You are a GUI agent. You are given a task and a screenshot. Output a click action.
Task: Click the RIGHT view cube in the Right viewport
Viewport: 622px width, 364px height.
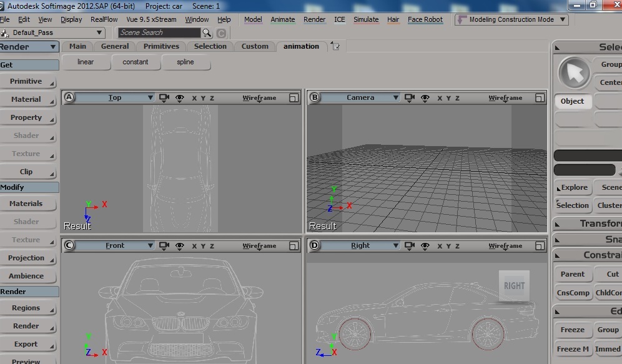514,286
